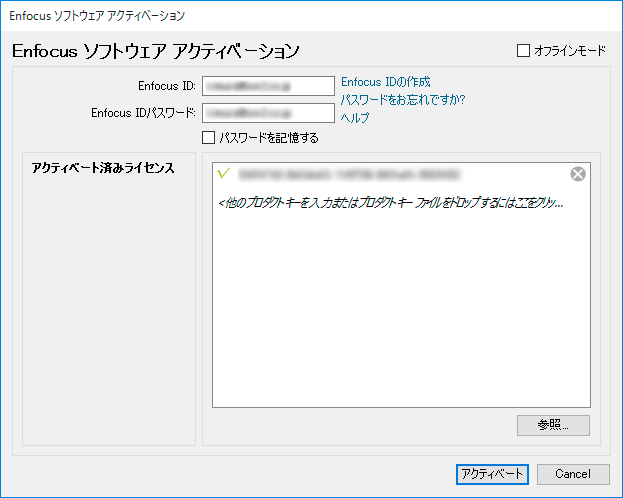
Task: Focus the Enfocus IDパスワード field
Action: 268,113
